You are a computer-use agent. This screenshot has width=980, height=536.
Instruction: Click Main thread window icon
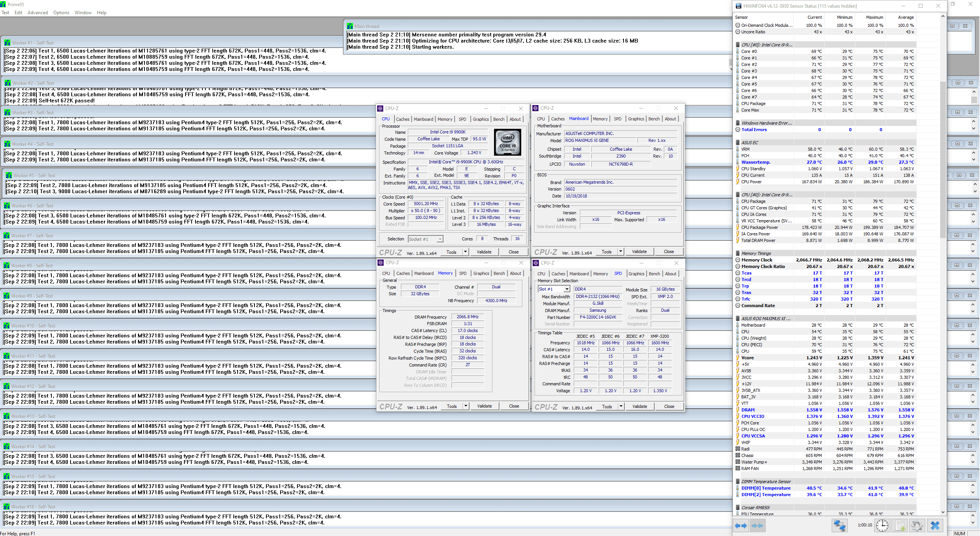[x=350, y=26]
